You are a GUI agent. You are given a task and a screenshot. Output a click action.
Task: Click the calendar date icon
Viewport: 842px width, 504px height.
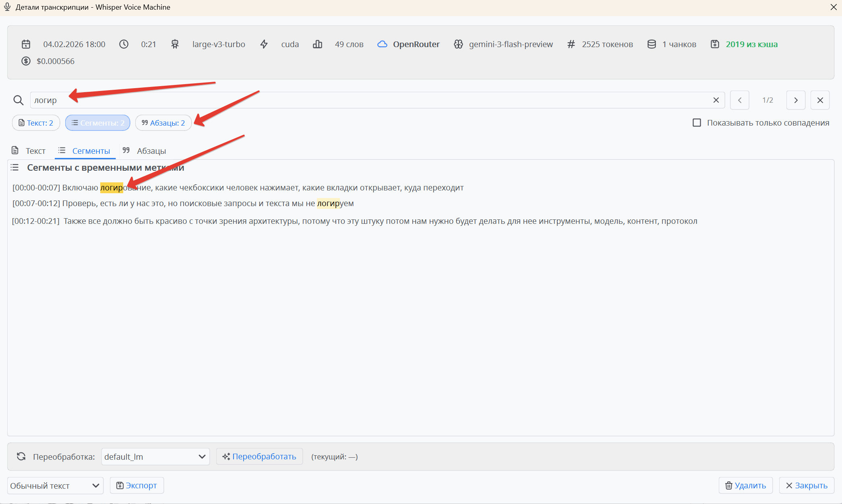pyautogui.click(x=26, y=44)
